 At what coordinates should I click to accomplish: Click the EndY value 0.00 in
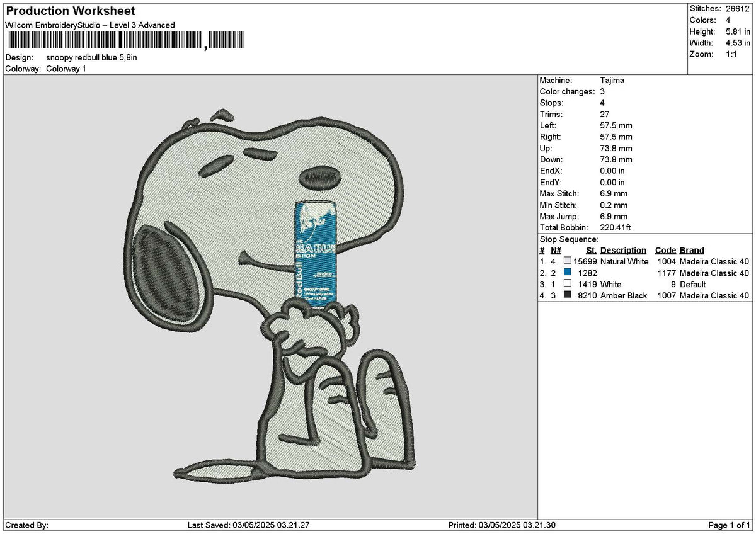[613, 183]
